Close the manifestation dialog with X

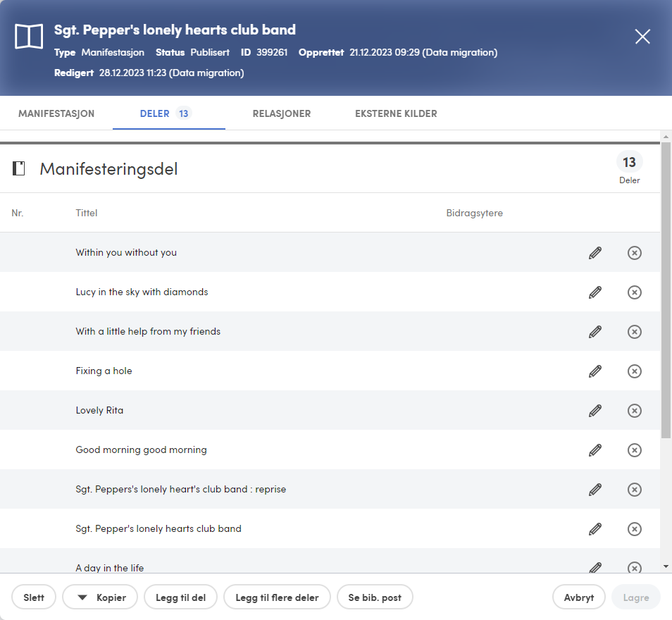click(x=642, y=37)
